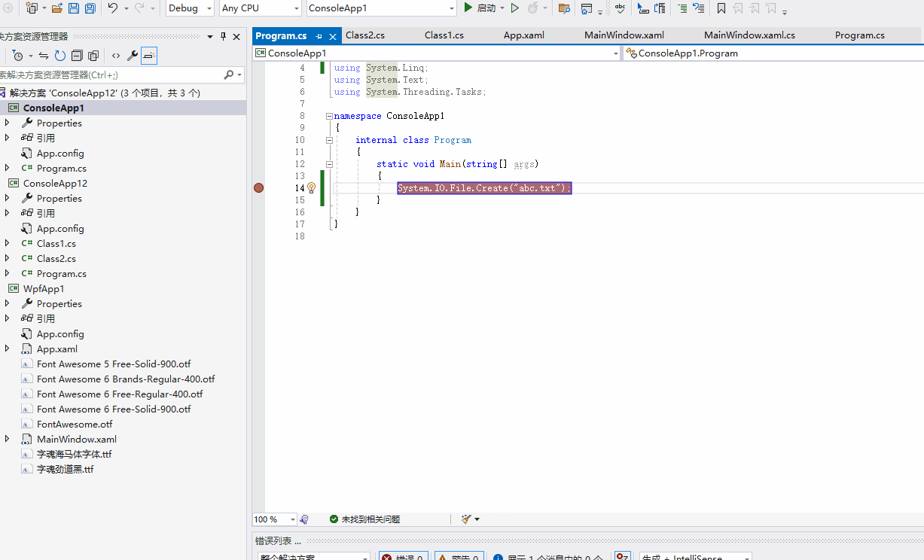Switch to the Class1.cs tab
The image size is (924, 560).
tap(444, 35)
